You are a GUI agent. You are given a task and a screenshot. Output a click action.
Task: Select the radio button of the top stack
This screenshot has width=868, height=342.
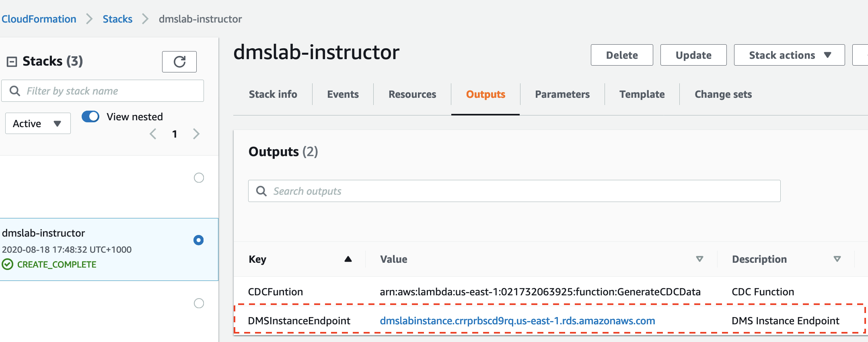point(199,178)
